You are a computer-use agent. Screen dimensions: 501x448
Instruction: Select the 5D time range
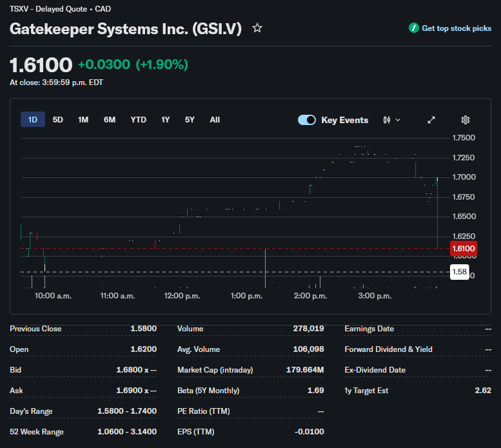coord(58,120)
